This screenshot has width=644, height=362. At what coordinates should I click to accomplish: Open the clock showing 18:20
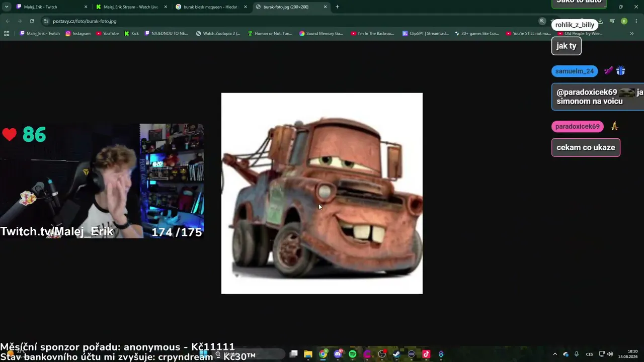click(628, 354)
